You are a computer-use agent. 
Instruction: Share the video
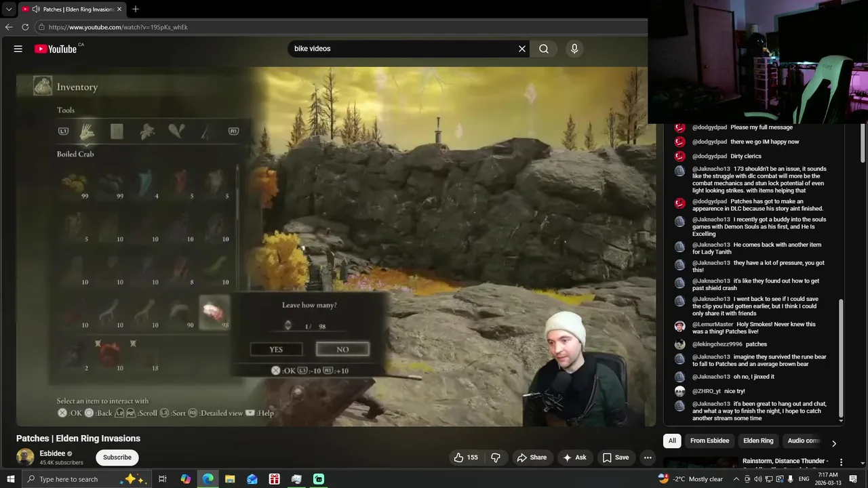pos(532,457)
